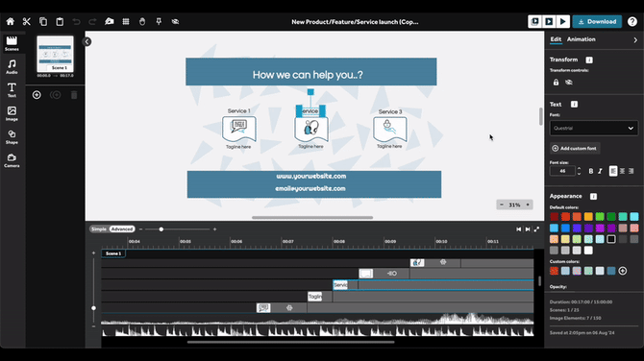Screen dimensions: 644x361
Task: Pick the black default color swatch
Action: [x=611, y=239]
